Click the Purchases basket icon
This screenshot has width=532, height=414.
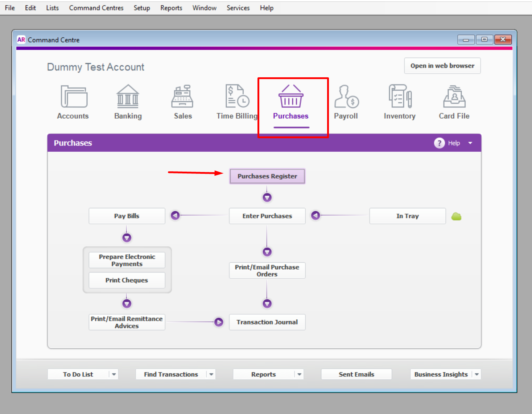tap(291, 96)
